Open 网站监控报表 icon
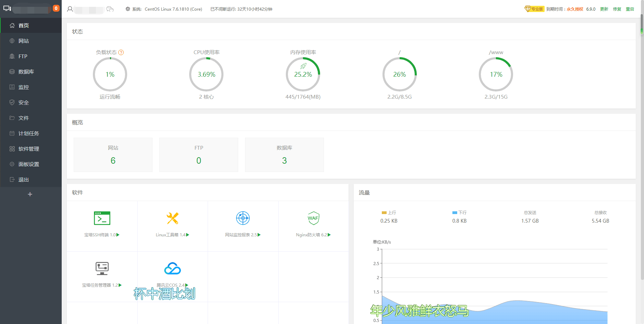 243,218
